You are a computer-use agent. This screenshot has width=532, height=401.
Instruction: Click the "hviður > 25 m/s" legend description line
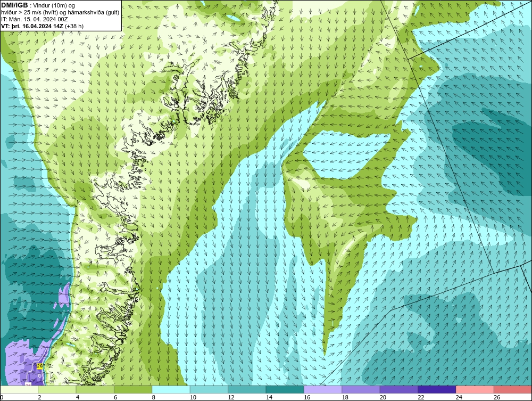pyautogui.click(x=60, y=12)
